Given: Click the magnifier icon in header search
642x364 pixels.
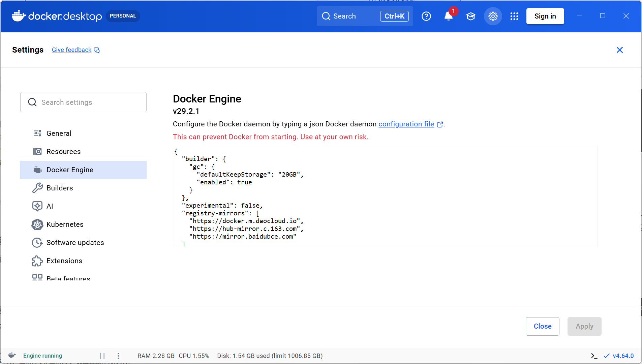Looking at the screenshot, I should click(326, 16).
